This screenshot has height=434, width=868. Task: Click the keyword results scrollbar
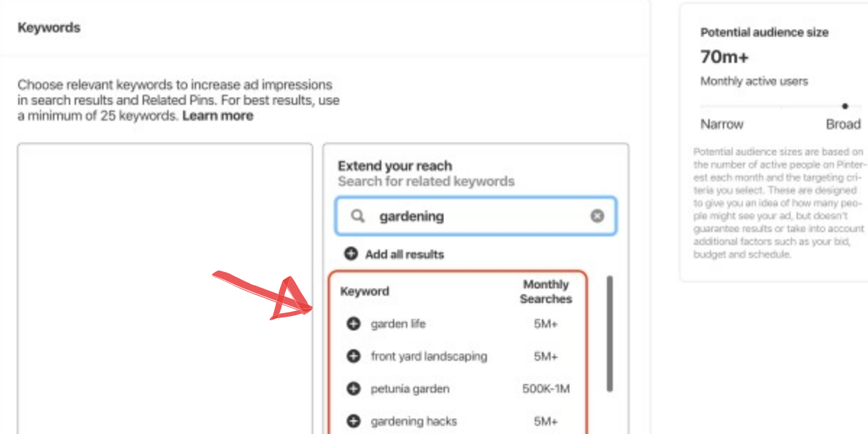click(610, 333)
